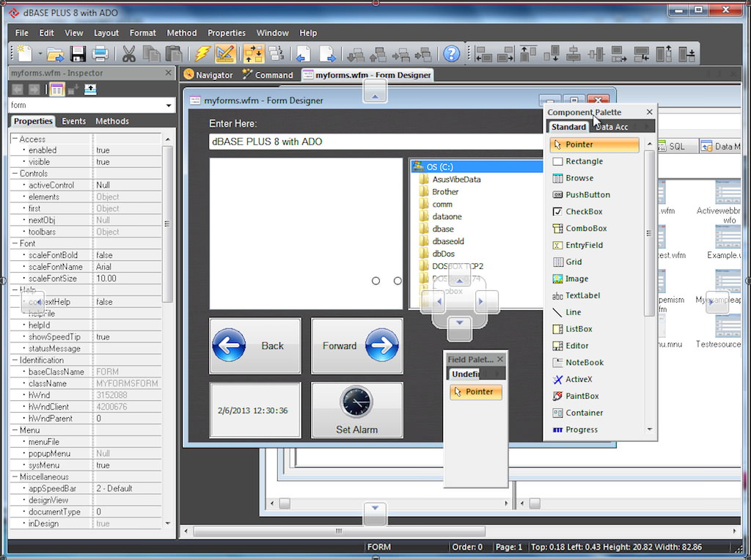Select the Pointer tool in Field Palette
This screenshot has width=751, height=560.
476,391
